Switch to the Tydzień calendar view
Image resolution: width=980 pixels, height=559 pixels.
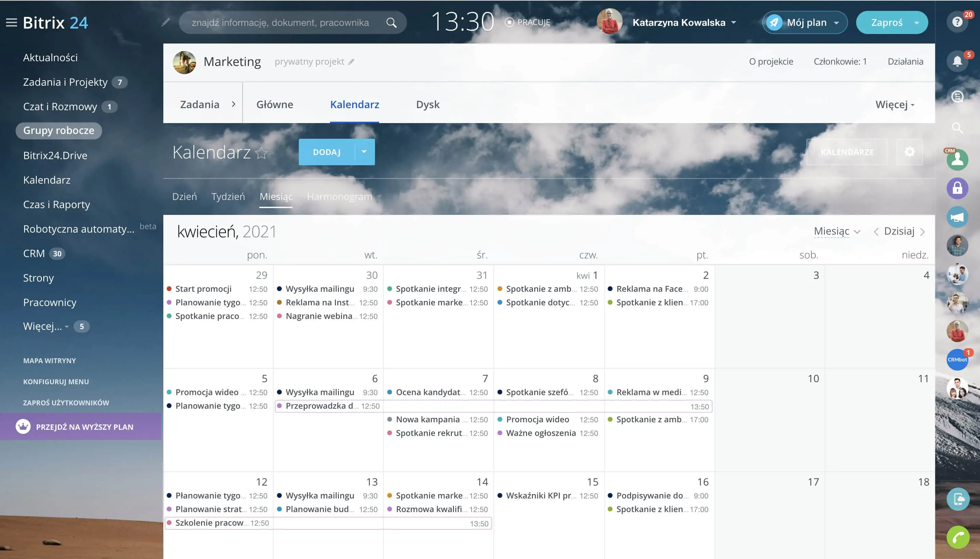coord(228,197)
